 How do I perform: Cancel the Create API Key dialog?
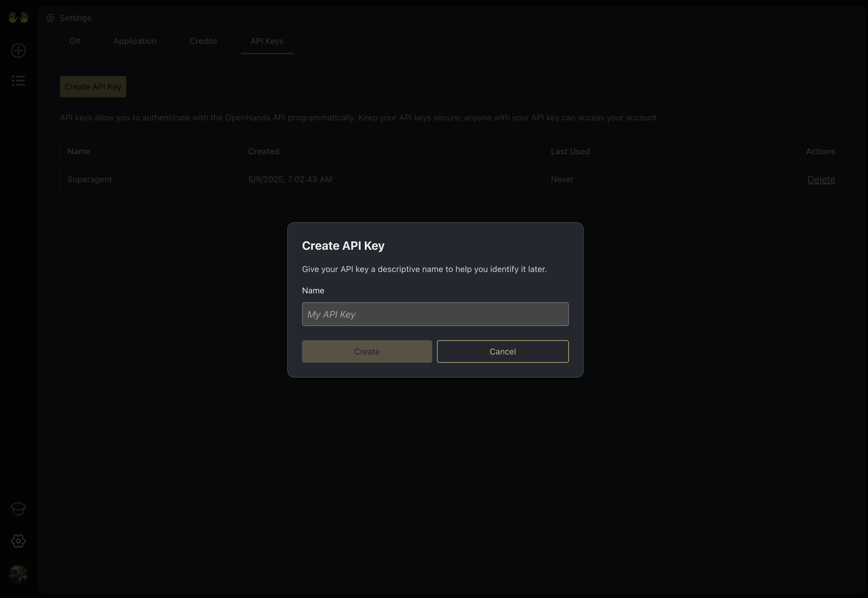click(502, 352)
